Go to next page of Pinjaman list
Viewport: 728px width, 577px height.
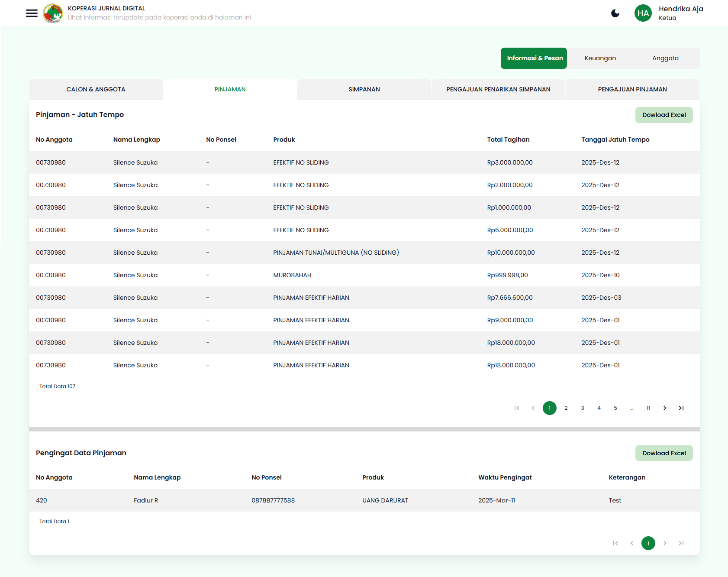[664, 408]
